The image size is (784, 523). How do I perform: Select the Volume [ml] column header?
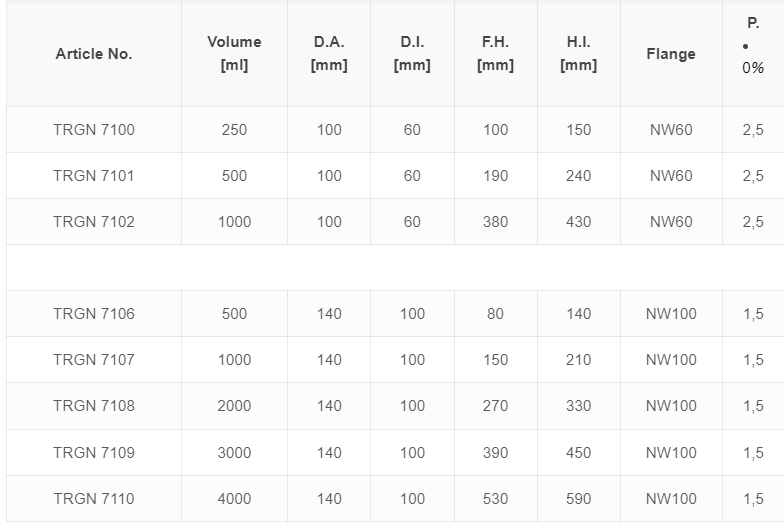pyautogui.click(x=234, y=54)
